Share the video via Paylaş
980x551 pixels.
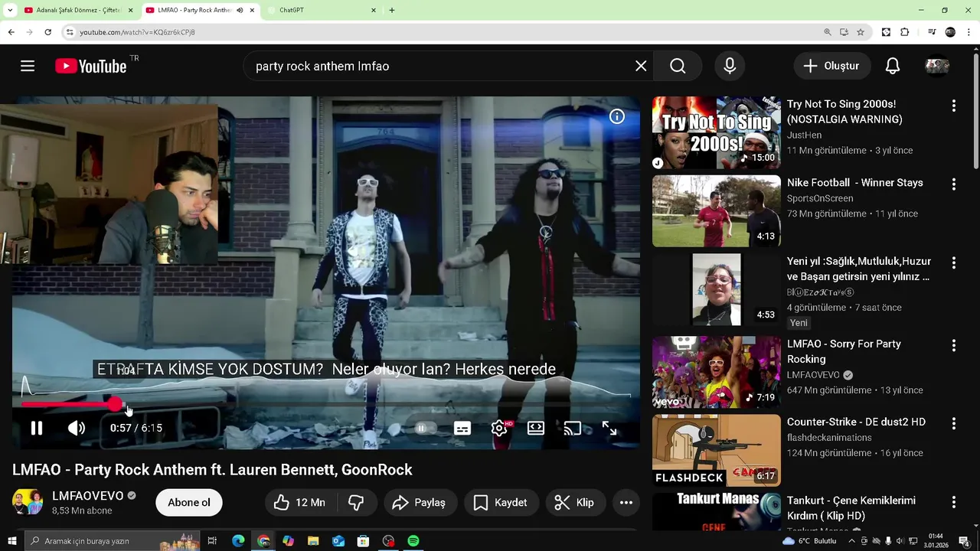pyautogui.click(x=419, y=503)
